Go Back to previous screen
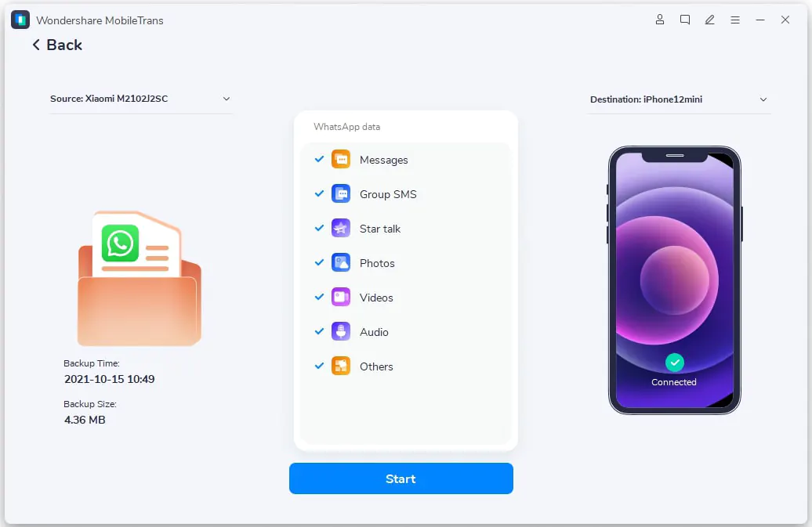Image resolution: width=812 pixels, height=527 pixels. (x=56, y=45)
